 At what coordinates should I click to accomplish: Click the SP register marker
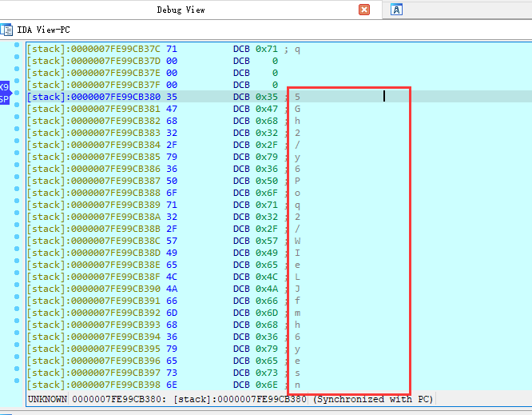[5, 99]
